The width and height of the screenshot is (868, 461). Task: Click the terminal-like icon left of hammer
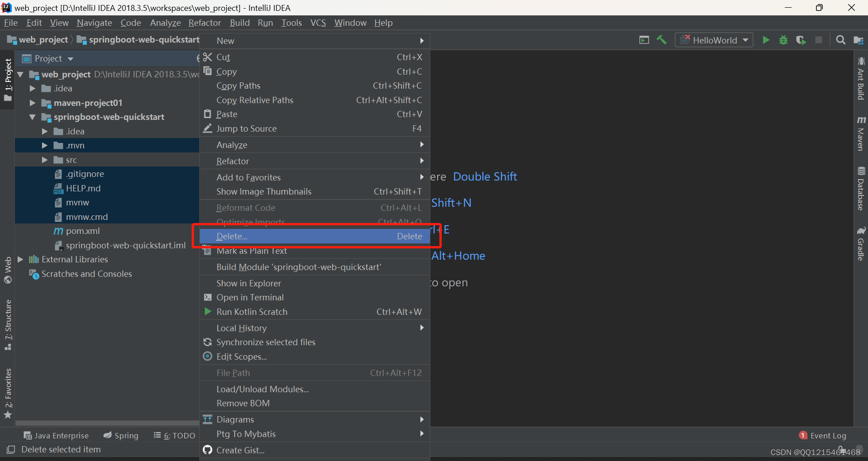coord(644,40)
